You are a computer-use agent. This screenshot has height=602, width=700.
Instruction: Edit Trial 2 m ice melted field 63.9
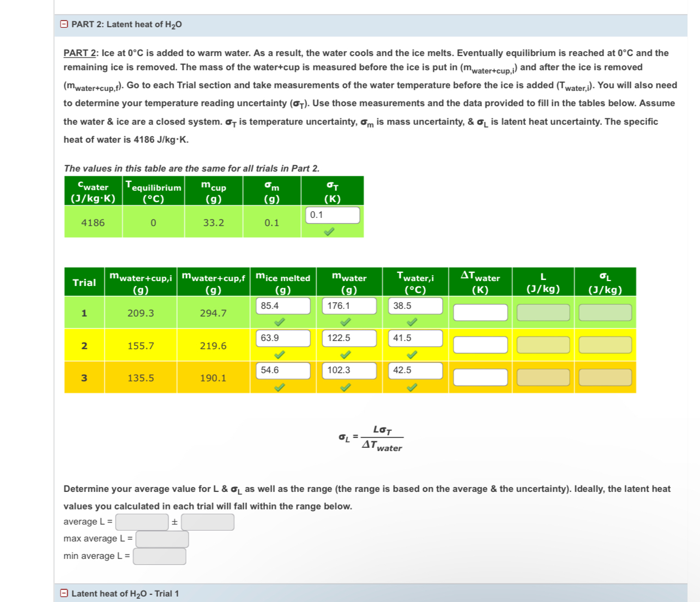(283, 338)
